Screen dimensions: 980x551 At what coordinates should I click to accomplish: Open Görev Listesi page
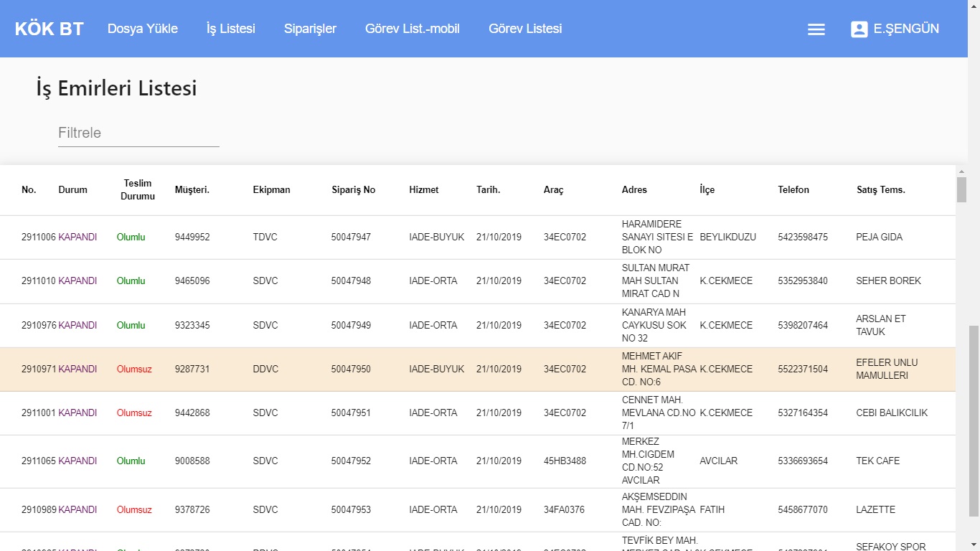(525, 29)
